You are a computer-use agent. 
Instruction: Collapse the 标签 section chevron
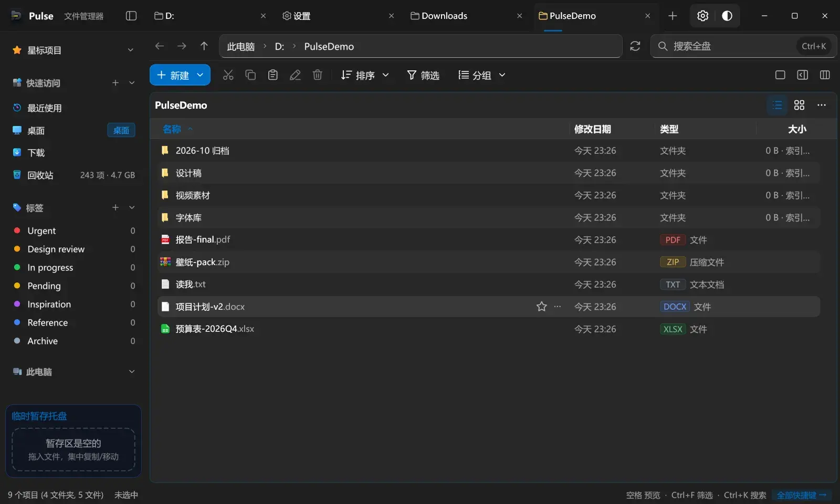(132, 207)
